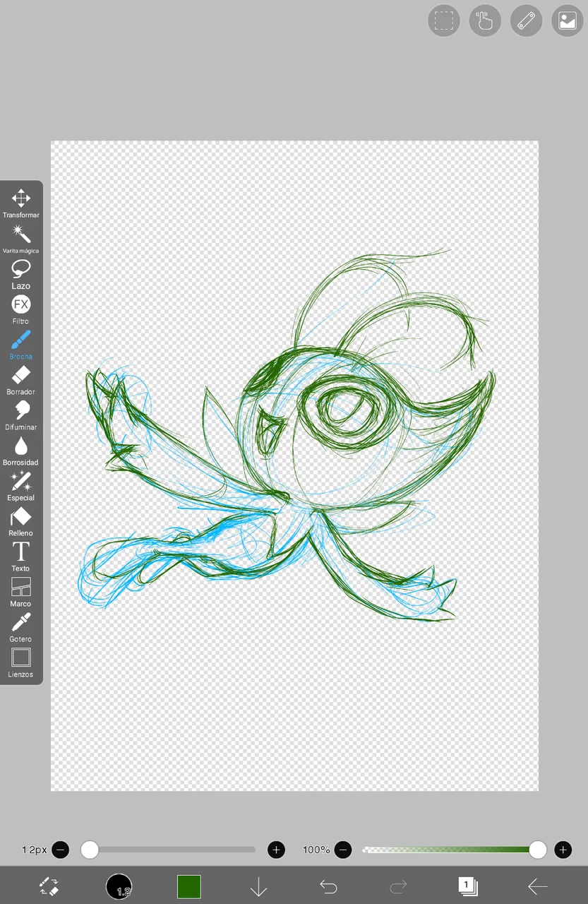The width and height of the screenshot is (588, 904).
Task: Click the brush thickness slider track
Action: coord(168,850)
